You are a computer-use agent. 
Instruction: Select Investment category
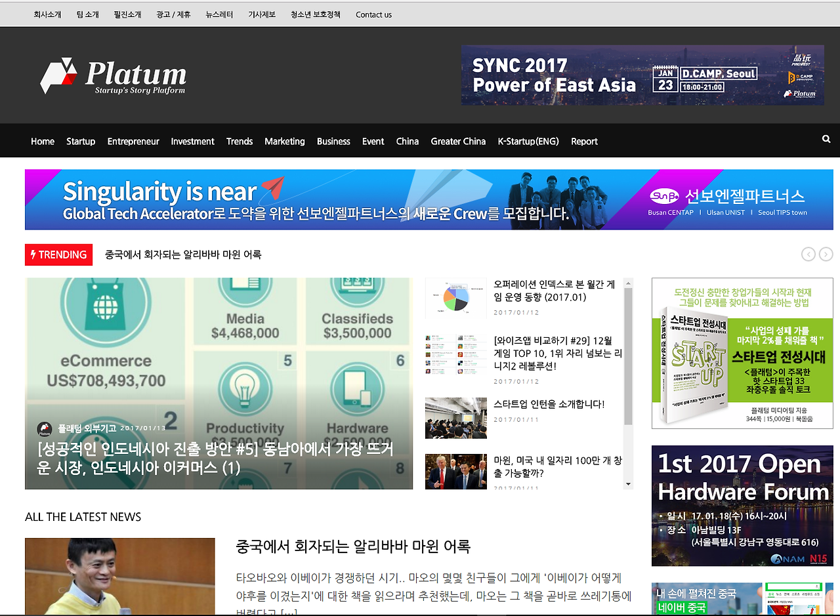[x=193, y=141]
